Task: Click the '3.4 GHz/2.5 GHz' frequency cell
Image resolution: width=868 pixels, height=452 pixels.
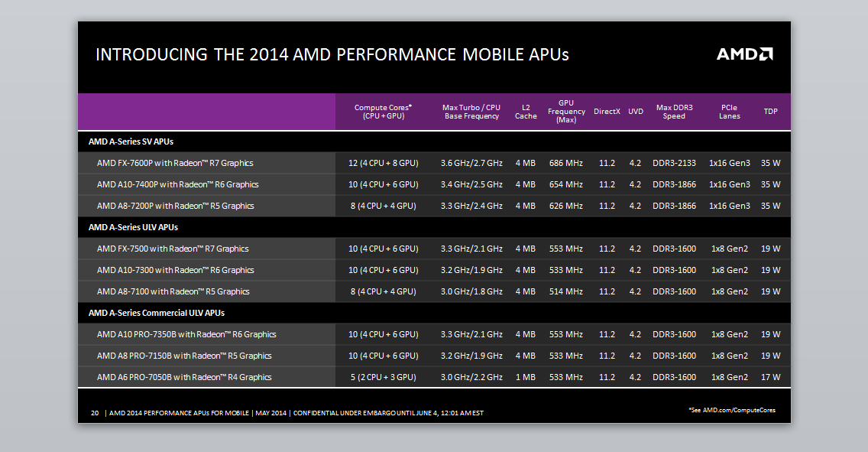Action: [x=471, y=184]
